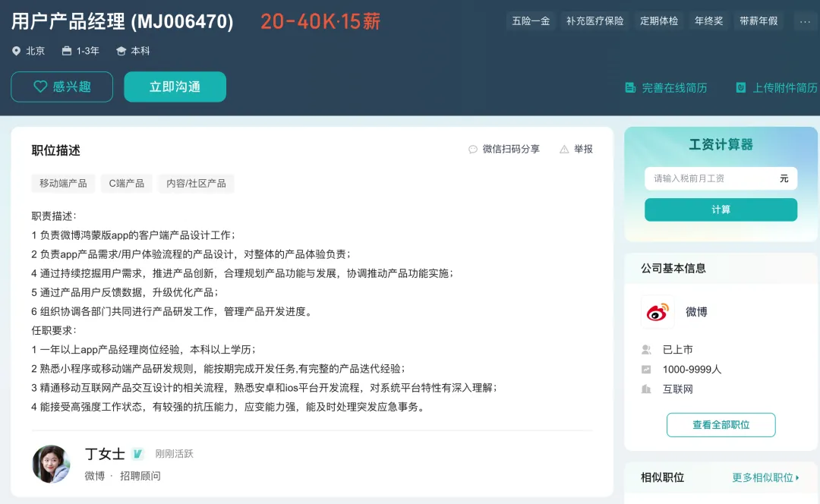Click the salary text 20-40K·15薪
Screen dimensions: 820x504
click(320, 21)
